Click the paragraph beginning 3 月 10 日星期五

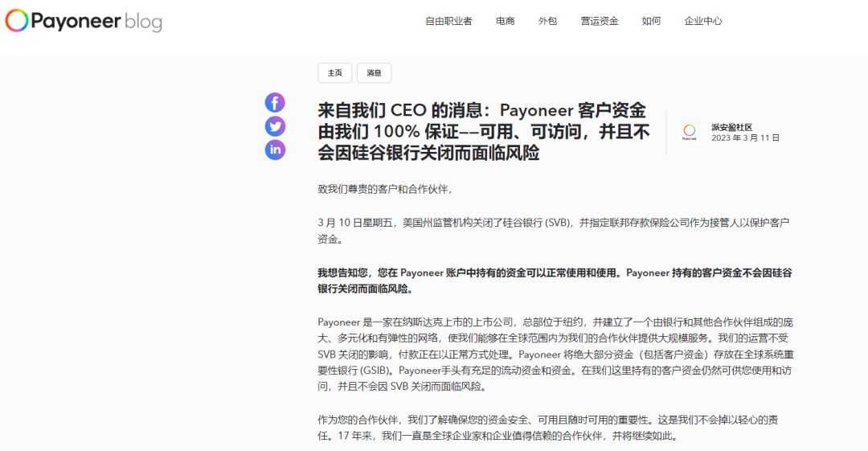point(555,230)
